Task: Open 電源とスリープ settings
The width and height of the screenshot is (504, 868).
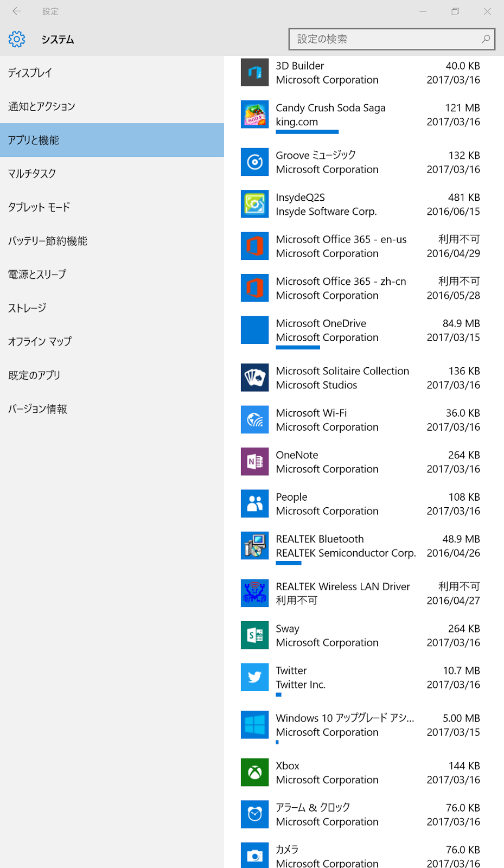Action: [112, 275]
